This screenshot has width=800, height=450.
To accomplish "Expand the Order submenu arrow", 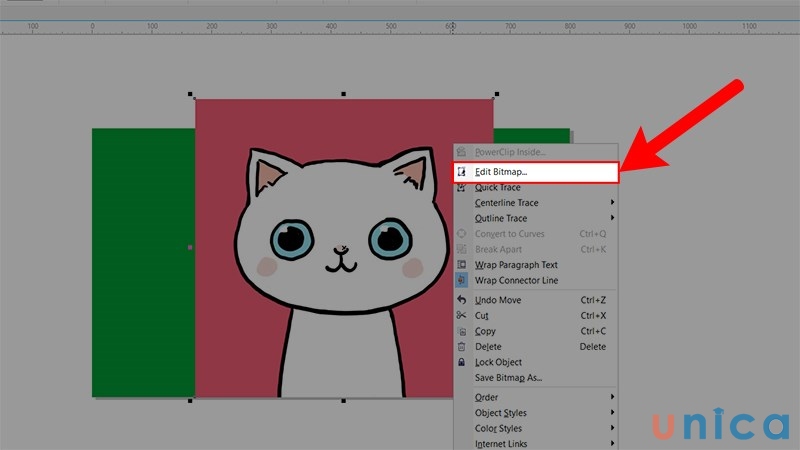I will coord(612,397).
